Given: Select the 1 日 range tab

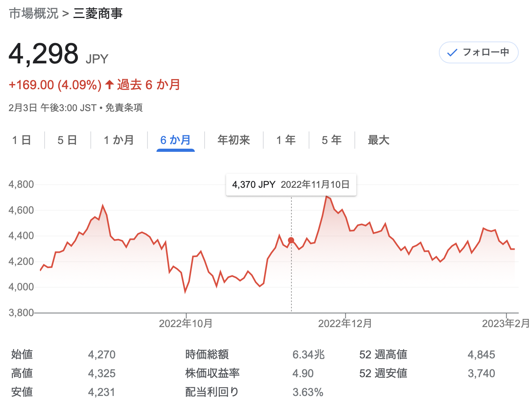Looking at the screenshot, I should pos(22,140).
